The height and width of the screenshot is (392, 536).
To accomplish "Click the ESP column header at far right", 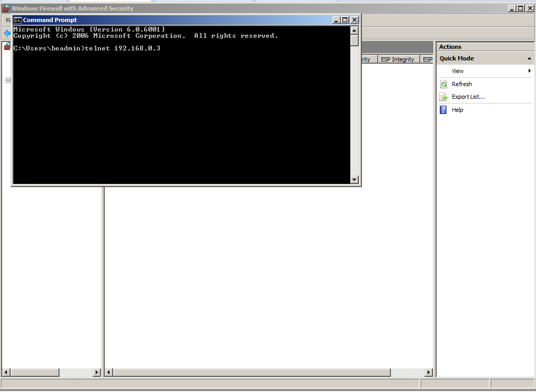I will click(x=427, y=59).
